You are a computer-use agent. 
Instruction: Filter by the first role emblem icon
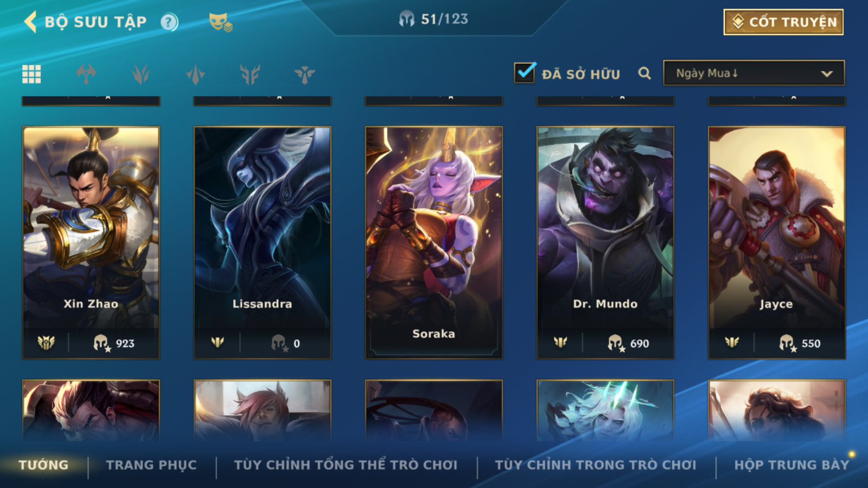pyautogui.click(x=86, y=74)
